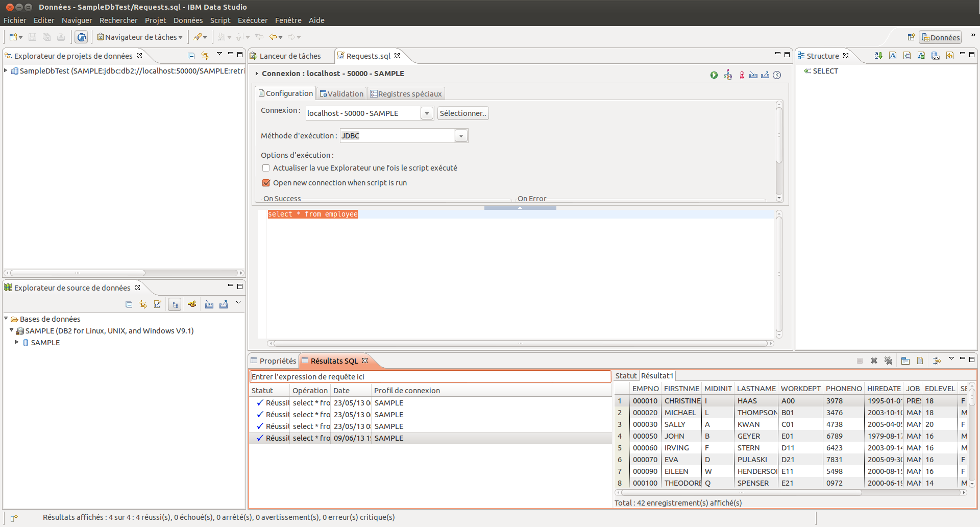The width and height of the screenshot is (980, 527).
Task: Click the query expression filter field
Action: coord(430,377)
